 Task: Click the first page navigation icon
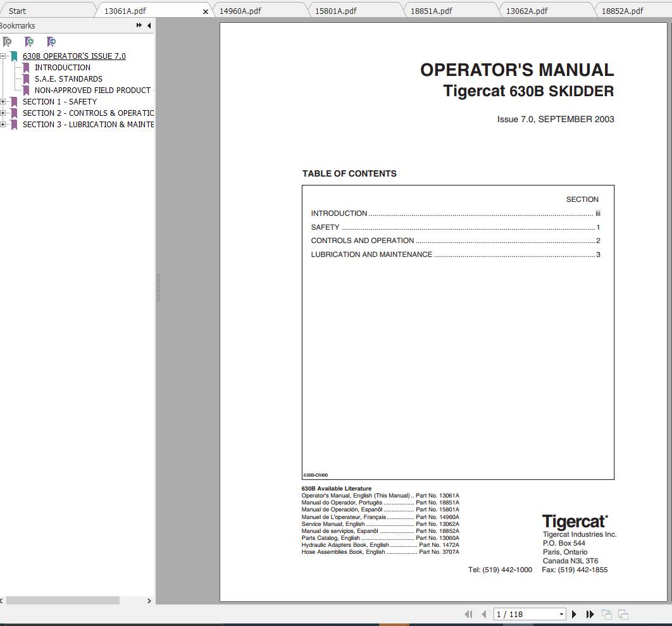pyautogui.click(x=469, y=613)
